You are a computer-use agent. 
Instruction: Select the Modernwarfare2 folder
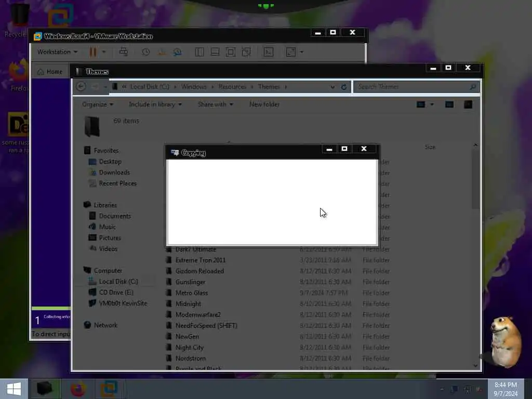(x=198, y=314)
